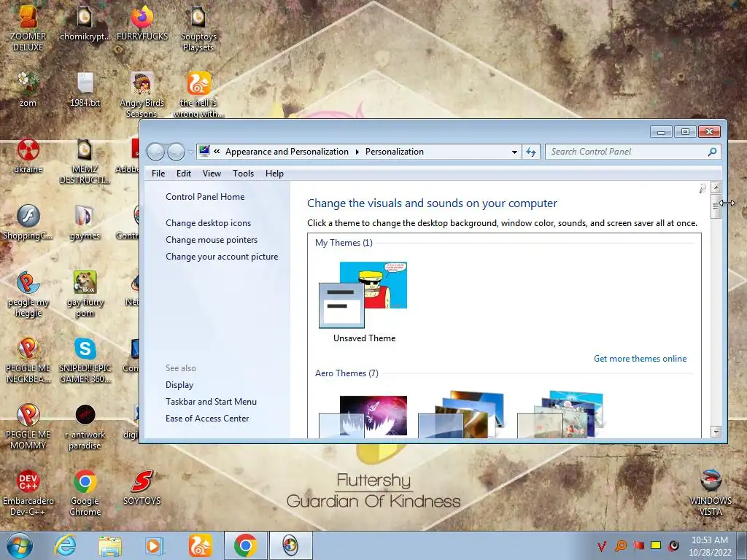This screenshot has width=747, height=560.
Task: Click the search magnifier in Control Panel
Action: tap(712, 152)
